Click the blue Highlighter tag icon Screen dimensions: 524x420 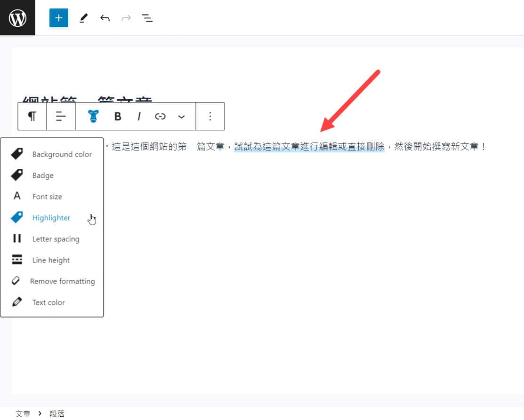16,217
